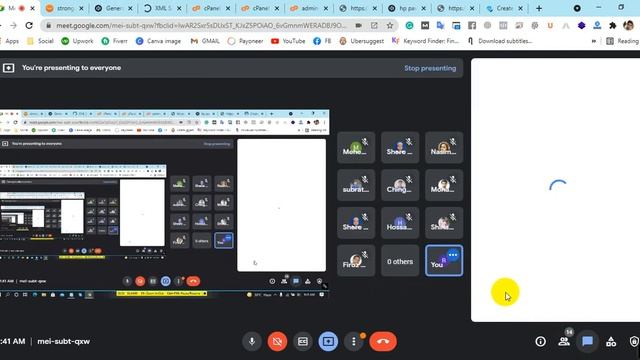Image resolution: width=640 pixels, height=360 pixels.
Task: Toggle closed captions
Action: click(x=302, y=341)
